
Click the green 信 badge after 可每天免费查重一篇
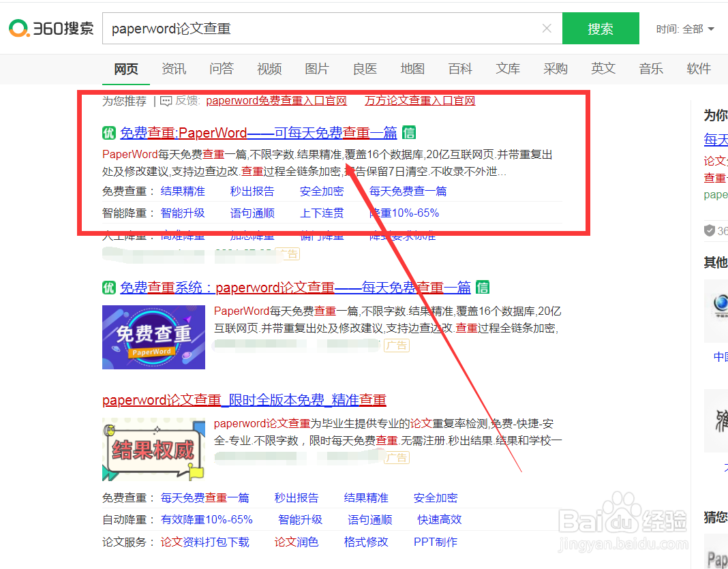(409, 133)
